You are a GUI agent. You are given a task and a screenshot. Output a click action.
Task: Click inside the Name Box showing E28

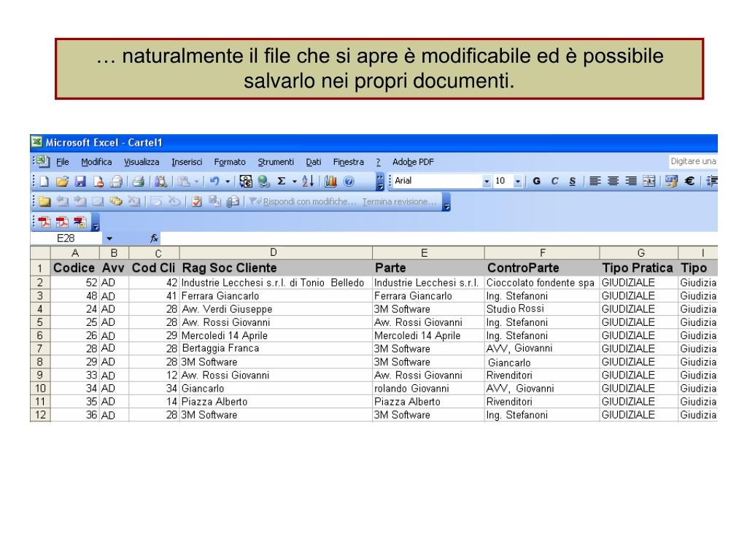click(66, 238)
